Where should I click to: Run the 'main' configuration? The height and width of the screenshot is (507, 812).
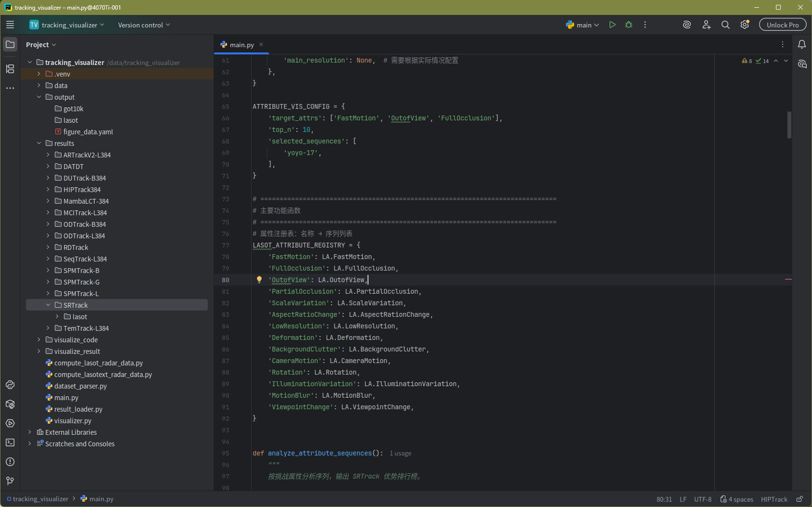pos(612,25)
